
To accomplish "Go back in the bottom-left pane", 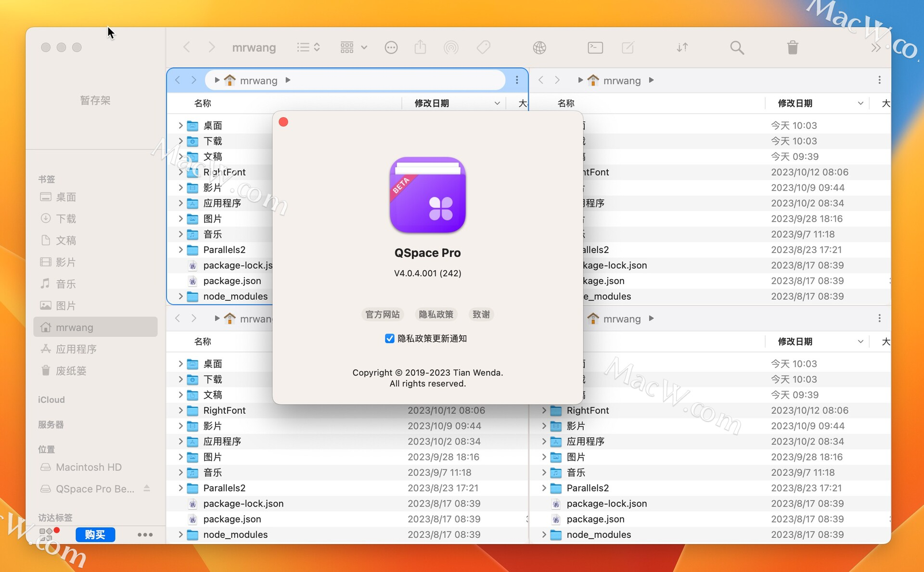I will coord(178,318).
